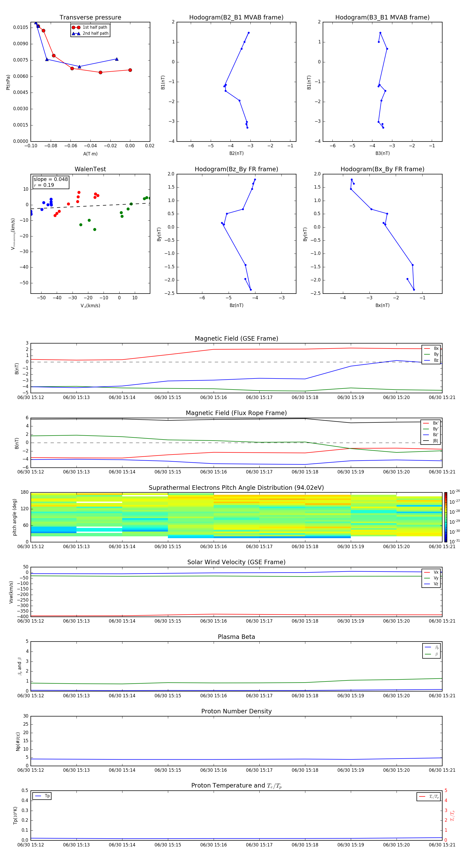Select the "Hodogram(B3_B1 MVAB frame)" title
The image size is (473, 868).
pyautogui.click(x=382, y=17)
